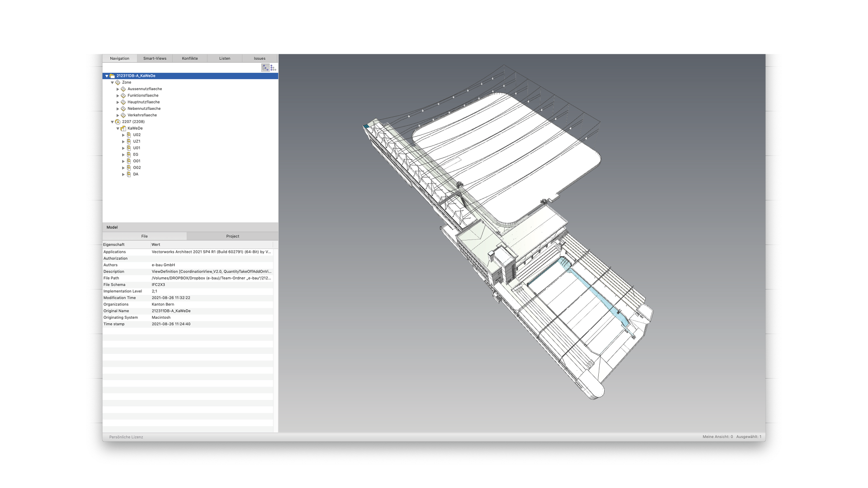This screenshot has width=868, height=488.
Task: Switch to the Listen tab
Action: click(x=225, y=58)
